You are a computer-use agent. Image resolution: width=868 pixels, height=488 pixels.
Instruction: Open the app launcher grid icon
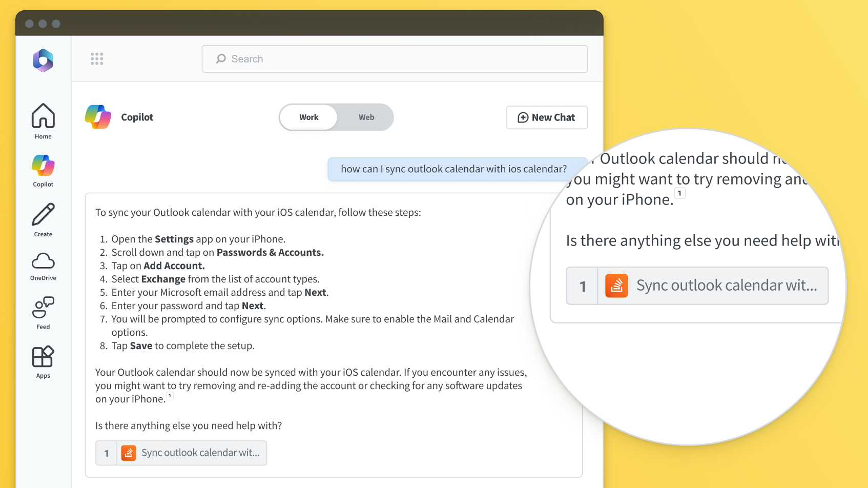(97, 59)
